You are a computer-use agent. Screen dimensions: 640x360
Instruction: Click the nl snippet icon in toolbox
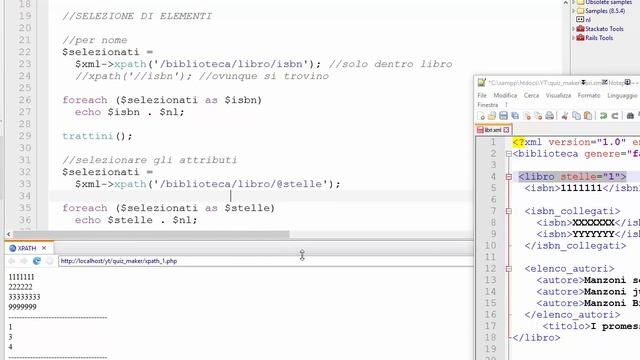pos(580,20)
